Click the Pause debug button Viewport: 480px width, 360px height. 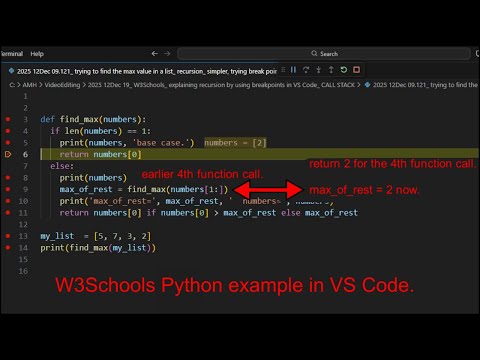click(293, 70)
